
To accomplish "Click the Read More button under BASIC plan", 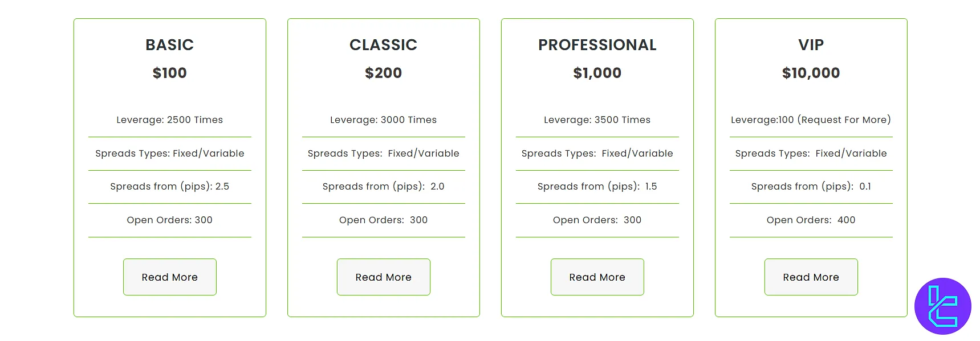I will click(169, 277).
